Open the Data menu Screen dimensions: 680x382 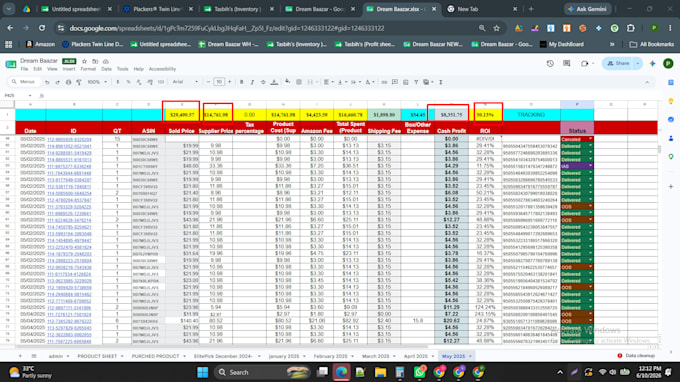(106, 69)
